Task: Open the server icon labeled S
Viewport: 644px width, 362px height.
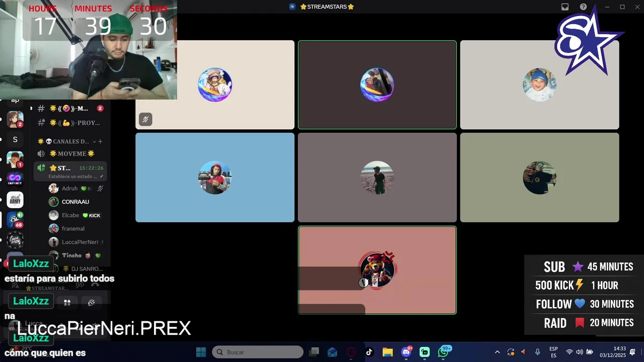Action: click(x=15, y=140)
